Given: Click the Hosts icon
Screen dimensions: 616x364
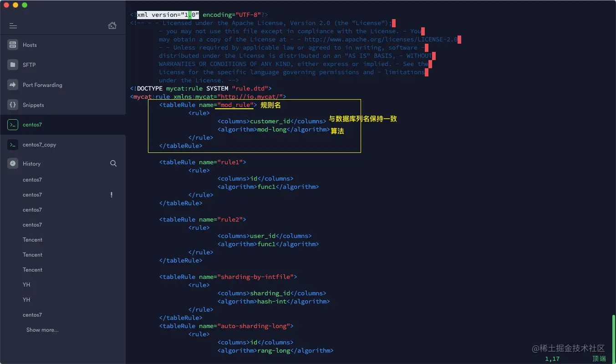Looking at the screenshot, I should (13, 45).
